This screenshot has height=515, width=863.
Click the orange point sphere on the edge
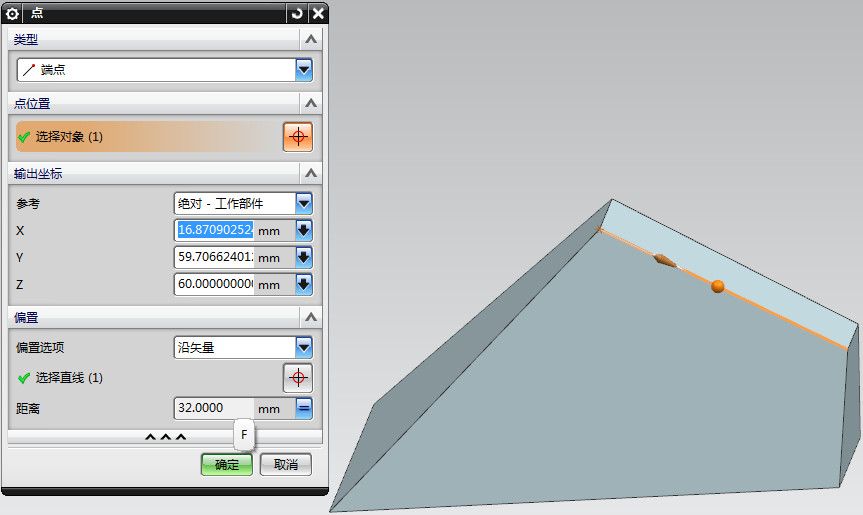717,286
